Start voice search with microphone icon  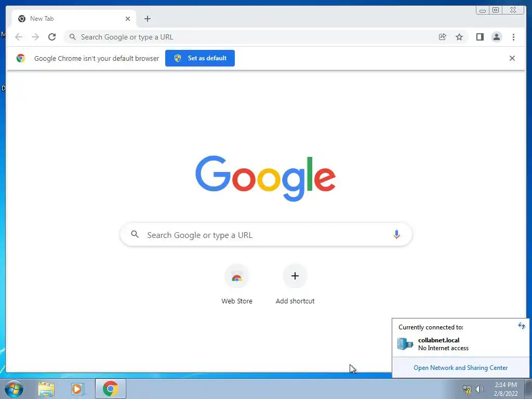click(x=396, y=234)
